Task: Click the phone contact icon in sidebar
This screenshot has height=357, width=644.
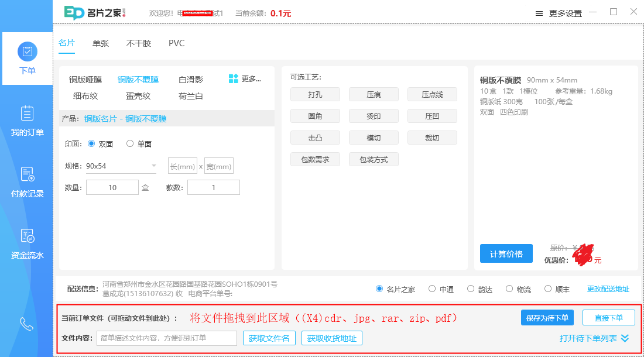Action: click(x=26, y=324)
